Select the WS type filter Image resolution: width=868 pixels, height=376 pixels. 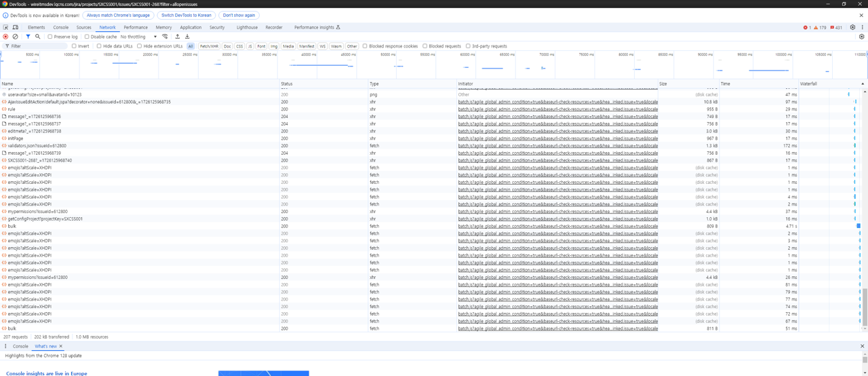(323, 46)
